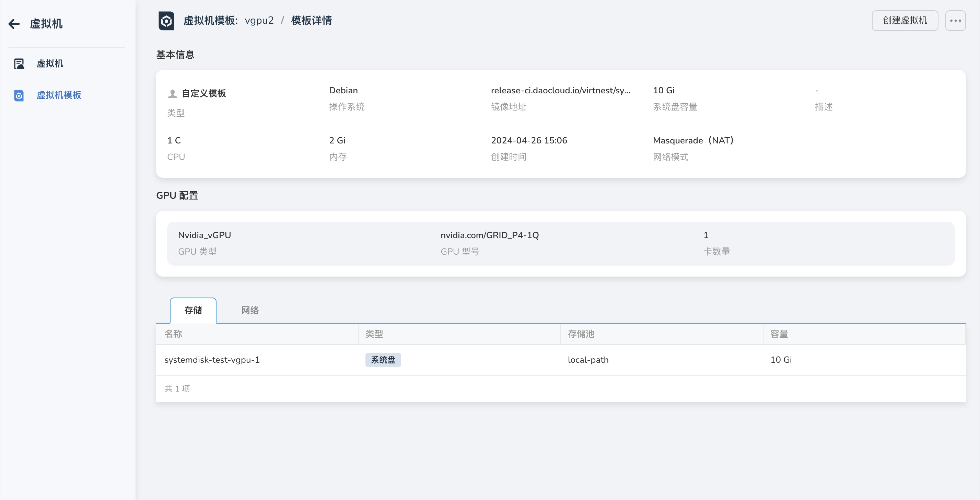This screenshot has height=500, width=980.
Task: Click the Masquerade (NAT) network mode
Action: [693, 140]
